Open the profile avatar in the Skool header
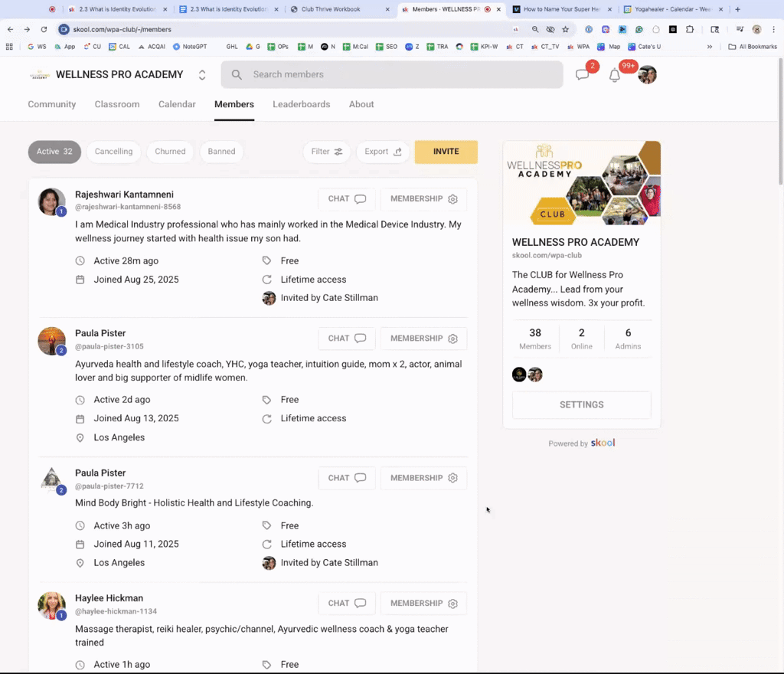 647,74
